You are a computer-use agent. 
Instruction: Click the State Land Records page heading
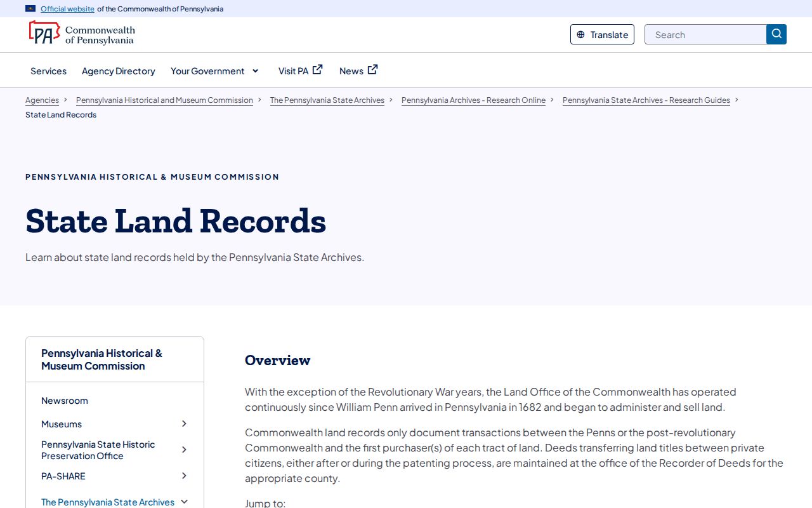pyautogui.click(x=176, y=221)
